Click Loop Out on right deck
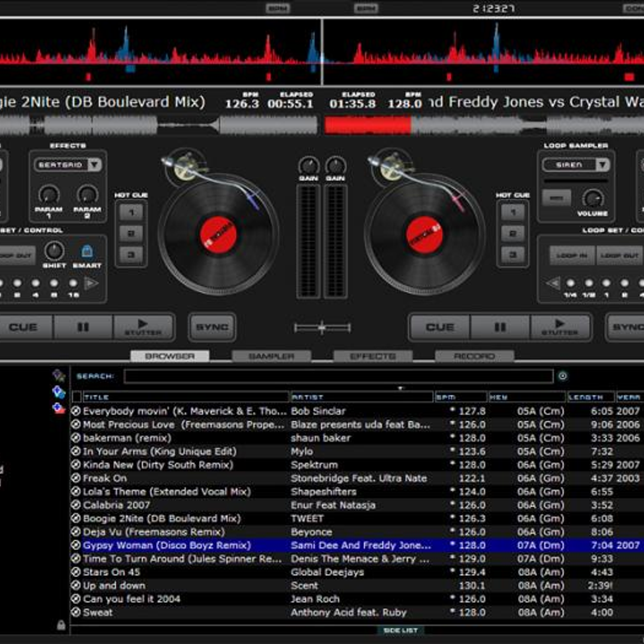The image size is (644, 644). pyautogui.click(x=619, y=256)
